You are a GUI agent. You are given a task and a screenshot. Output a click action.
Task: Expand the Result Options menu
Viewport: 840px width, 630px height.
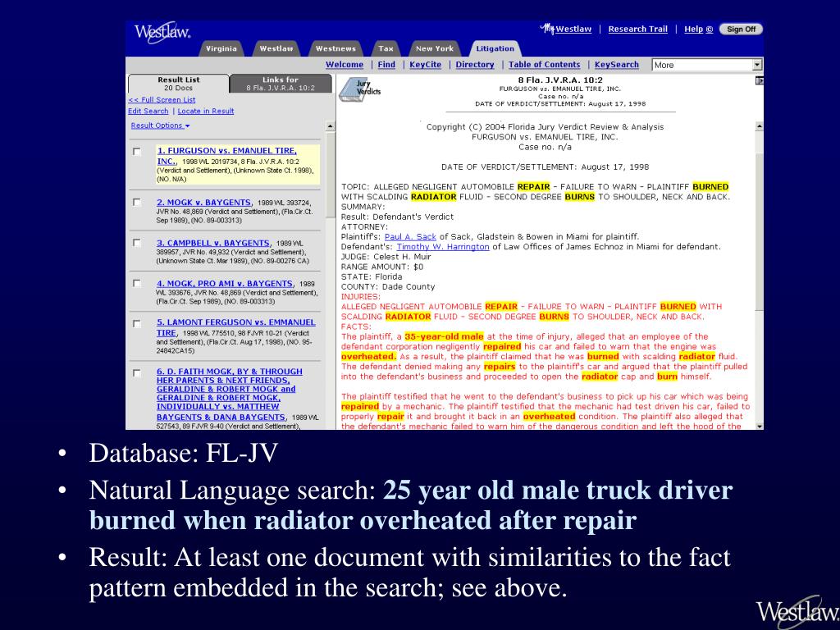(160, 126)
